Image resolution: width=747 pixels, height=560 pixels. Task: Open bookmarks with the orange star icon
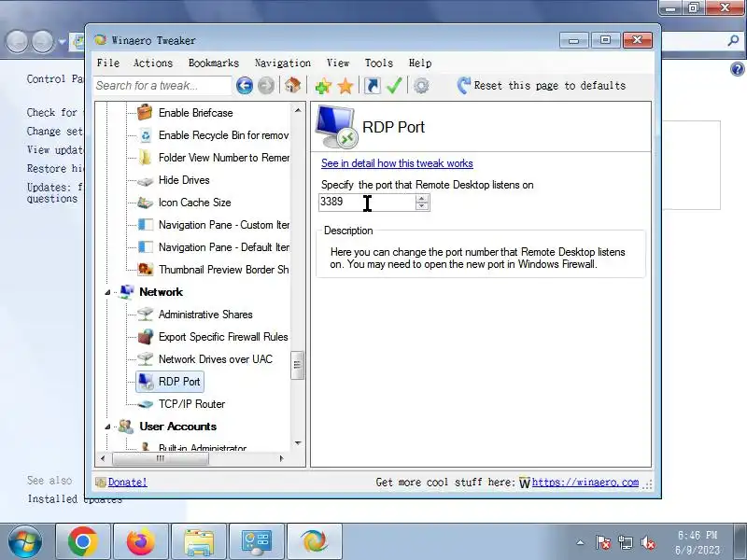[x=345, y=86]
